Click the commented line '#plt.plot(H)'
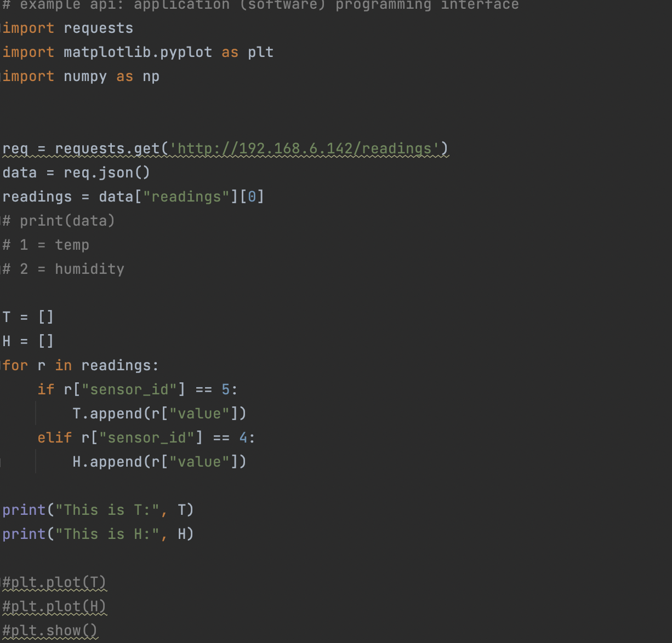672x643 pixels. pyautogui.click(x=54, y=606)
